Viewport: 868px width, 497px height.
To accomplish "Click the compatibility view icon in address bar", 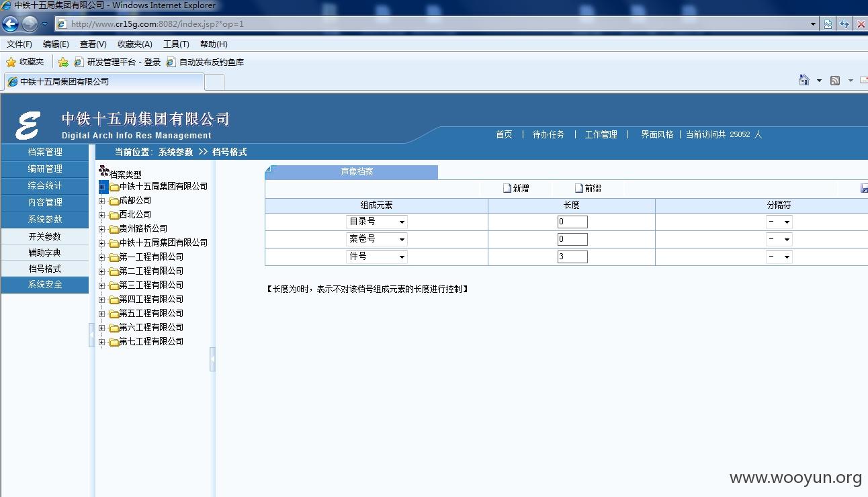I will (828, 24).
